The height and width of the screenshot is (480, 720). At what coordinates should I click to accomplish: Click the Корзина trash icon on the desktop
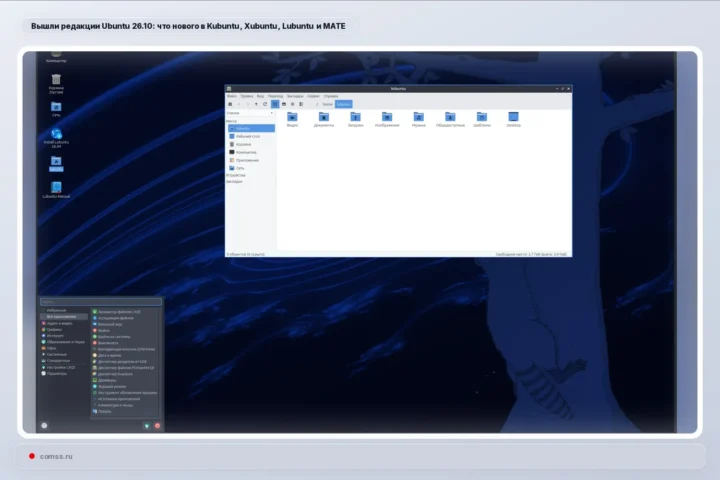tap(56, 79)
